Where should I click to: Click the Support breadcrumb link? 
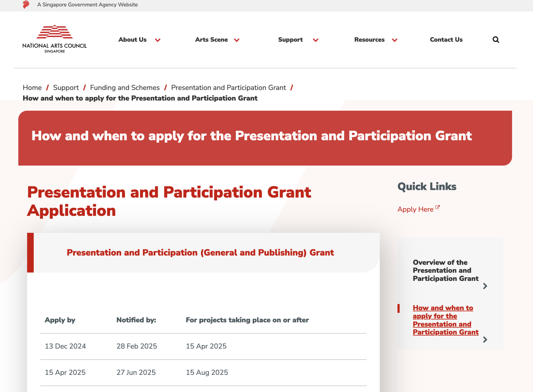[x=66, y=87]
